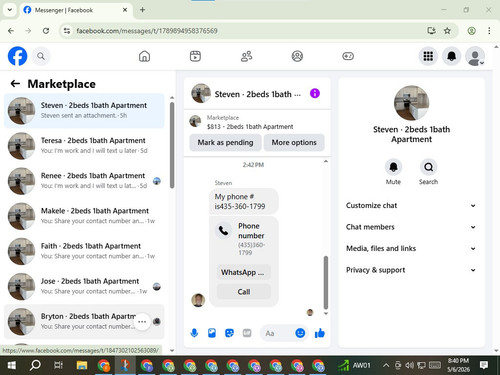The image size is (500, 375).
Task: Open File Explorer from the taskbar
Action: coord(82,365)
